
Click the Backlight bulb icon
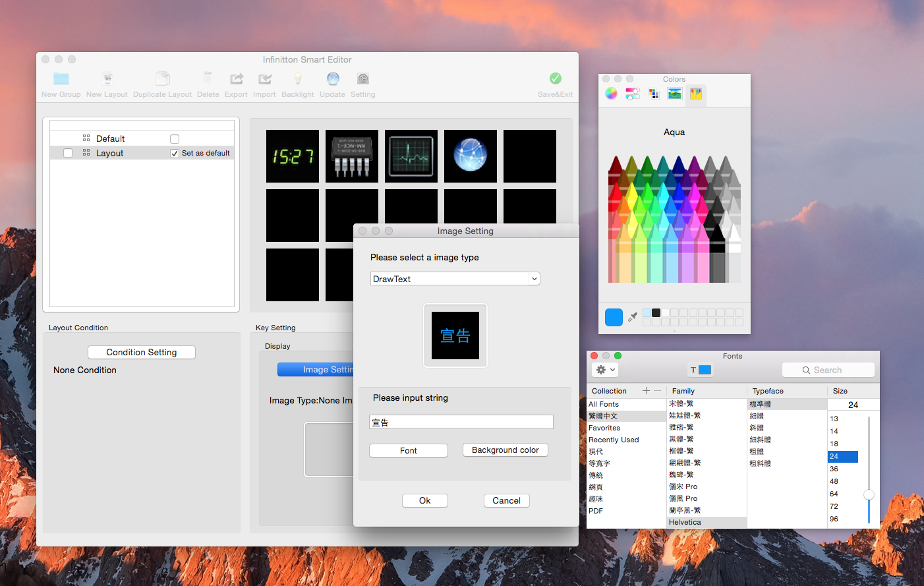297,79
